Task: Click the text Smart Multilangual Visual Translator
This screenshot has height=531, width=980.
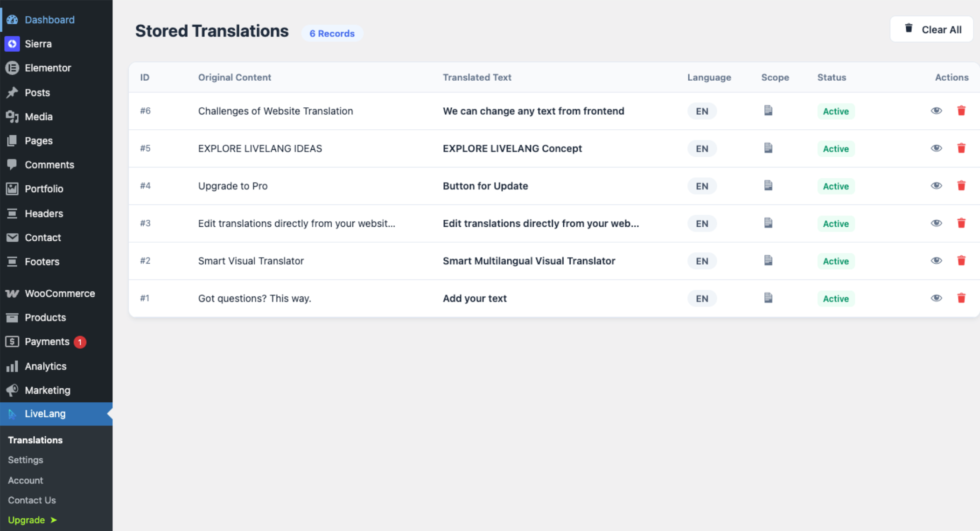Action: pos(529,261)
